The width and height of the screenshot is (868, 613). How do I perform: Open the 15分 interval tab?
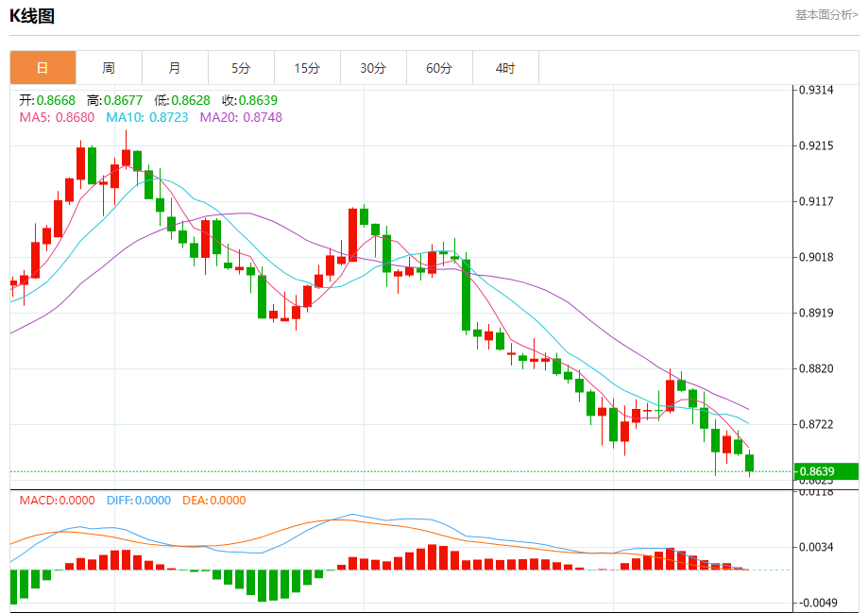pos(307,68)
